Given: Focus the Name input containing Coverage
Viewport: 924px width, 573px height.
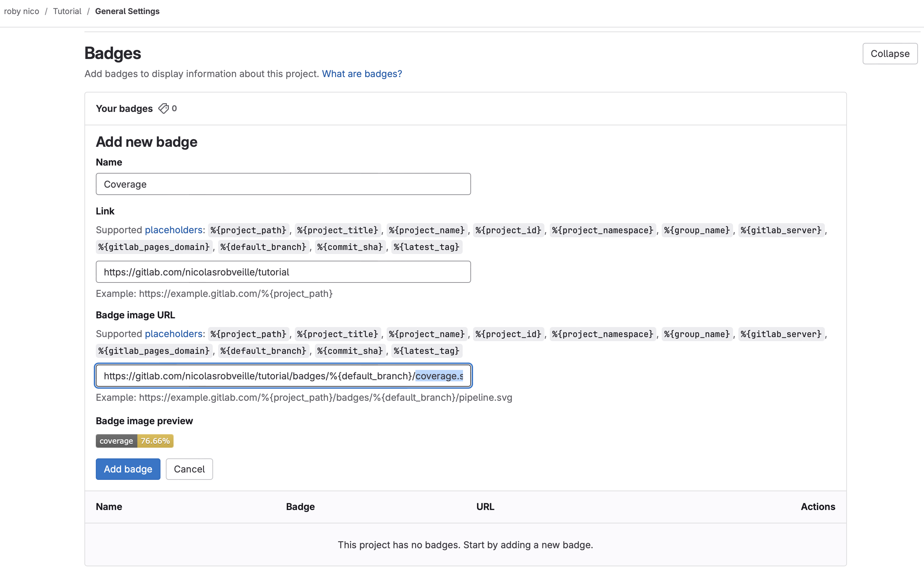Looking at the screenshot, I should tap(283, 184).
